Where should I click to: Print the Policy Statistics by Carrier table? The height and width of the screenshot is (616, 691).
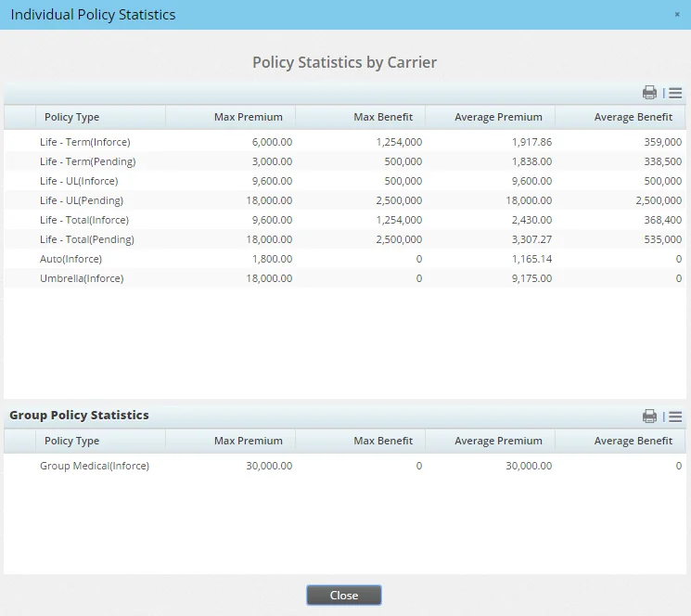[649, 93]
